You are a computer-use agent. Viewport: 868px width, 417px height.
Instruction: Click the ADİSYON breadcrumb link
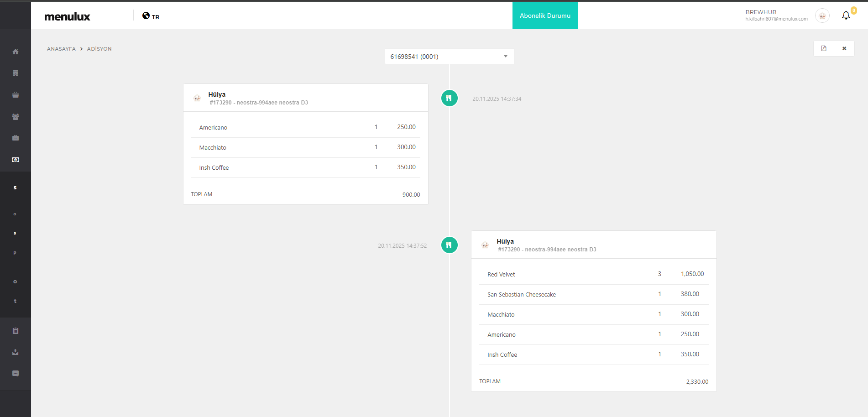click(99, 49)
